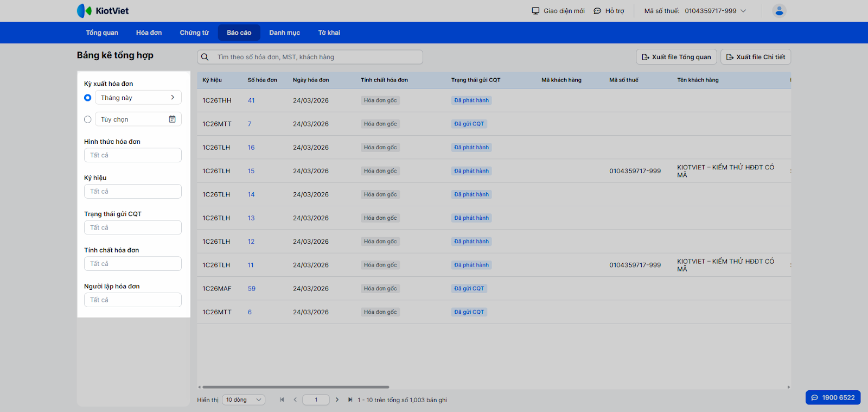This screenshot has width=868, height=412.
Task: Open Trạng thái gửi CQT filter dropdown
Action: tap(133, 227)
